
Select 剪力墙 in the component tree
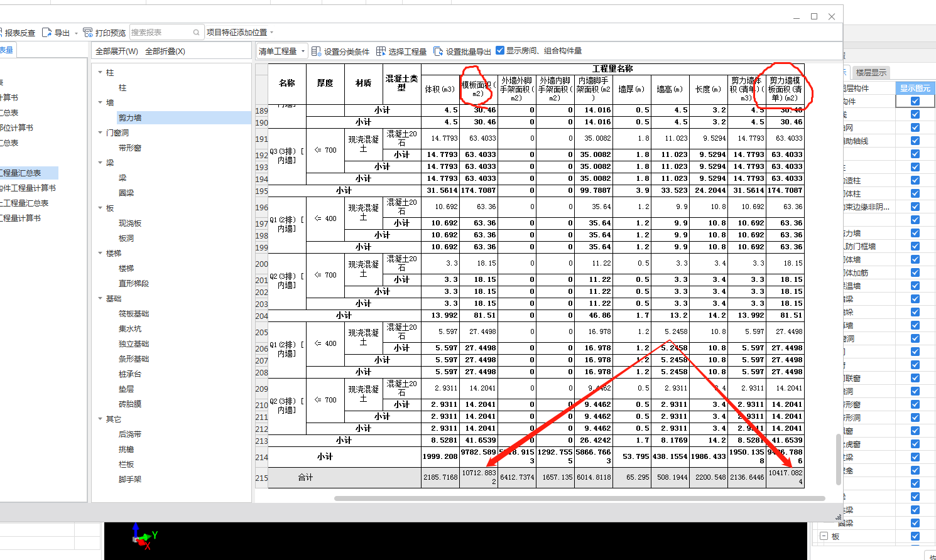tap(130, 117)
